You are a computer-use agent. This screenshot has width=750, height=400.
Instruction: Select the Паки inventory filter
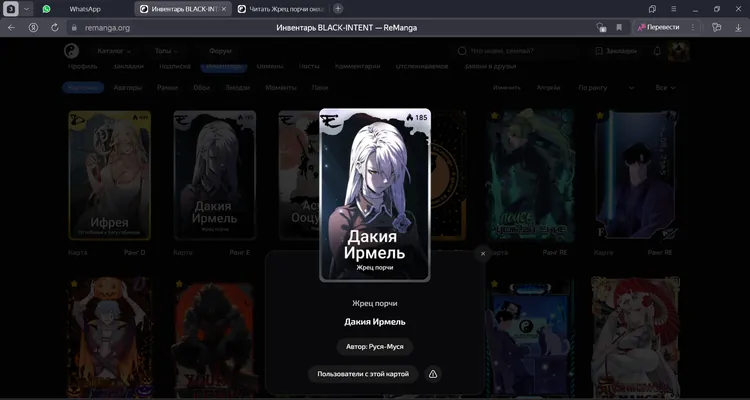(320, 88)
